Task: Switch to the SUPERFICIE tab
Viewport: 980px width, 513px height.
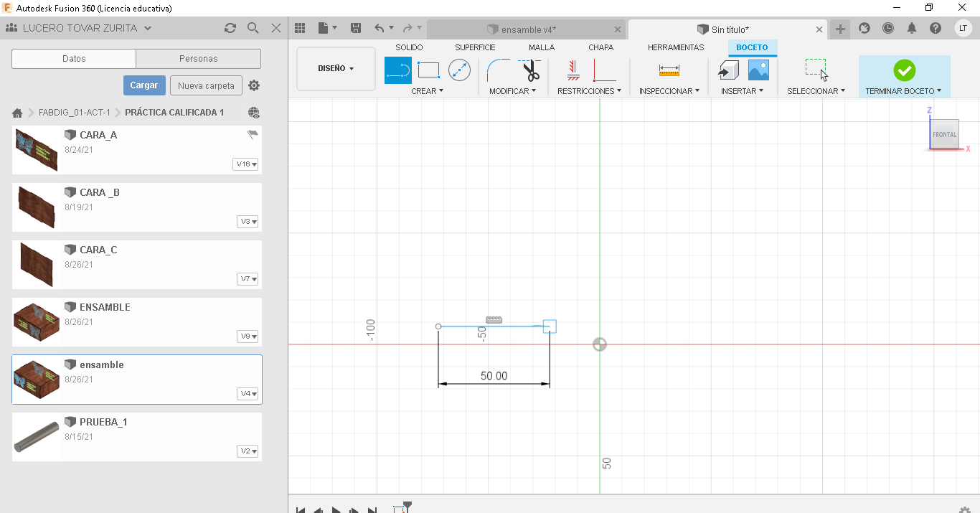Action: click(475, 47)
